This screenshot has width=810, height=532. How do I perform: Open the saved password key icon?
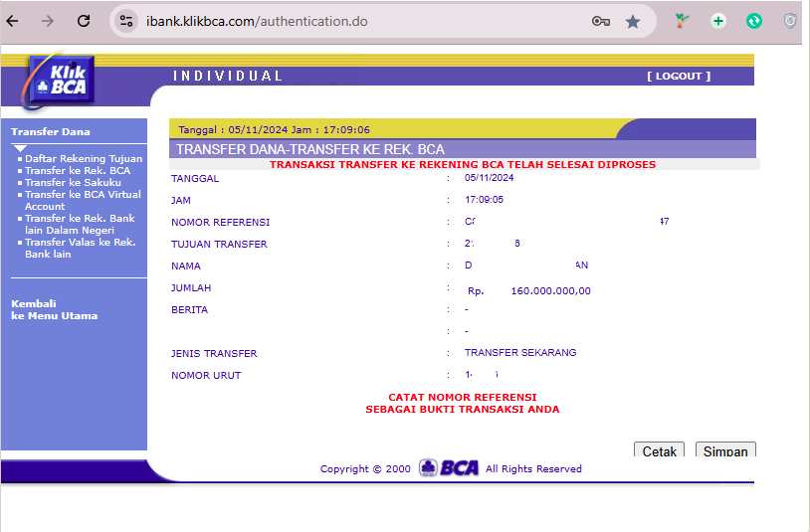[601, 21]
